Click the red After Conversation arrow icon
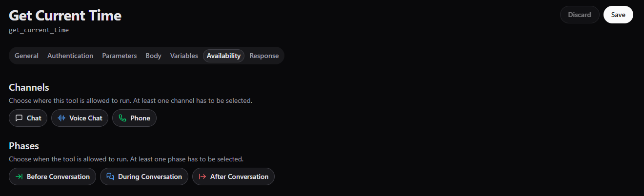 tap(202, 176)
